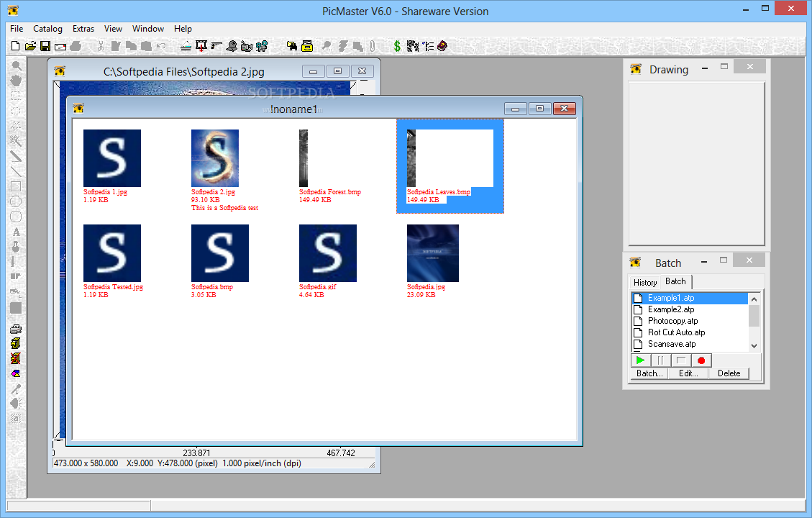The image size is (812, 518).
Task: Click batch list scroll-up arrow
Action: coord(754,299)
